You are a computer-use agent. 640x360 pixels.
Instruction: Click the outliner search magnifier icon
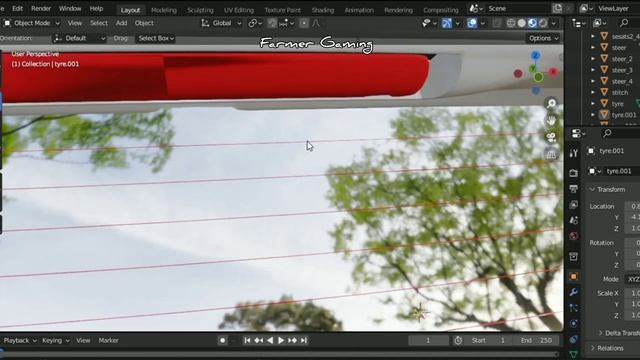pyautogui.click(x=624, y=23)
